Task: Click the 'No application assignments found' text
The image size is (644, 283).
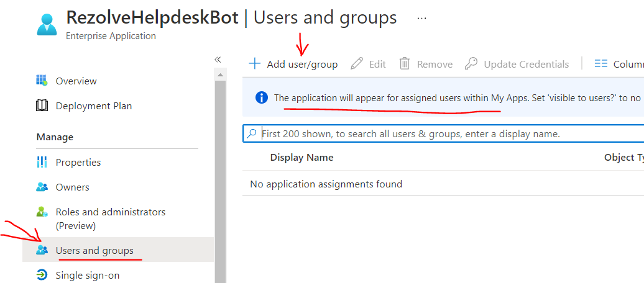Action: (326, 184)
